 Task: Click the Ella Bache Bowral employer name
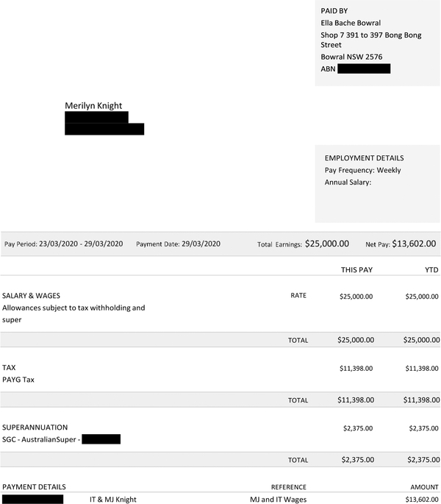pyautogui.click(x=351, y=23)
